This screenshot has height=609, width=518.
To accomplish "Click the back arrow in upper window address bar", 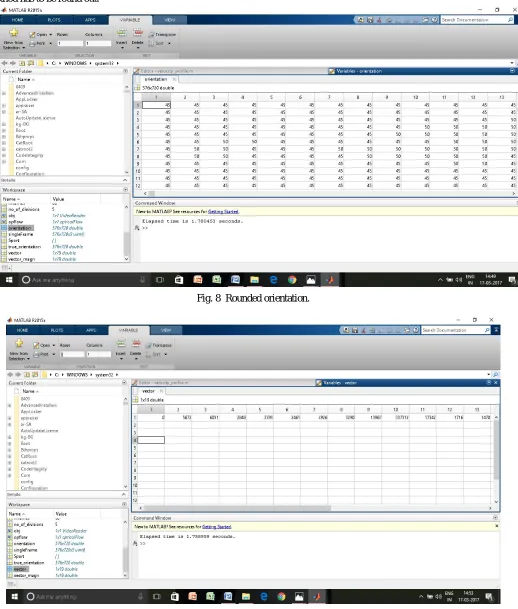I will click(x=4, y=63).
